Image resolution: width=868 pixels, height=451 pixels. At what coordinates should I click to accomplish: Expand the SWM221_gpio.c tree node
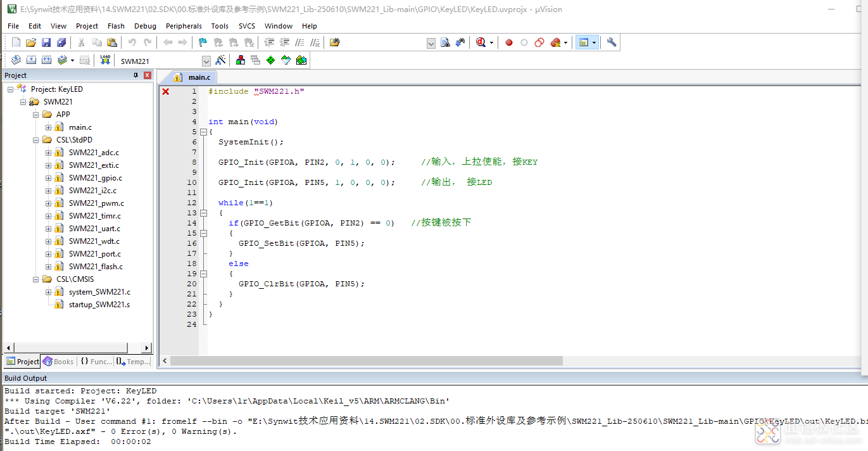point(49,178)
